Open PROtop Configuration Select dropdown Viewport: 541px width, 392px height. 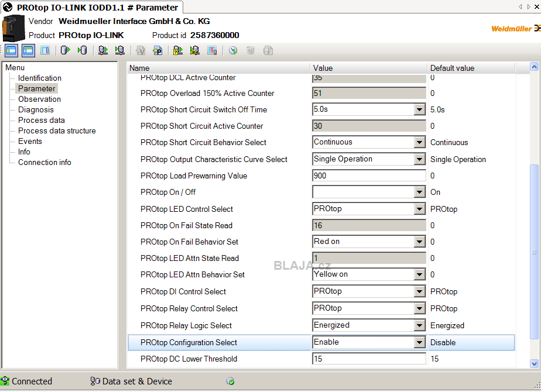coord(419,342)
